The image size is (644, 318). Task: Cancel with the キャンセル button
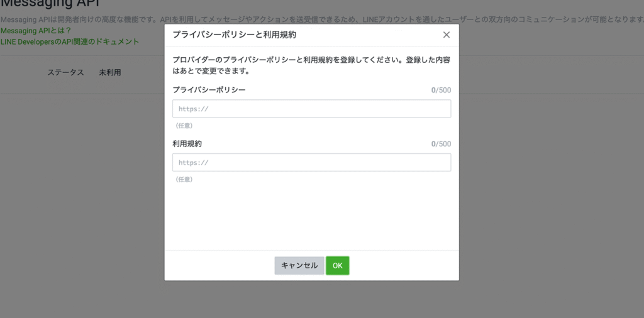[299, 265]
